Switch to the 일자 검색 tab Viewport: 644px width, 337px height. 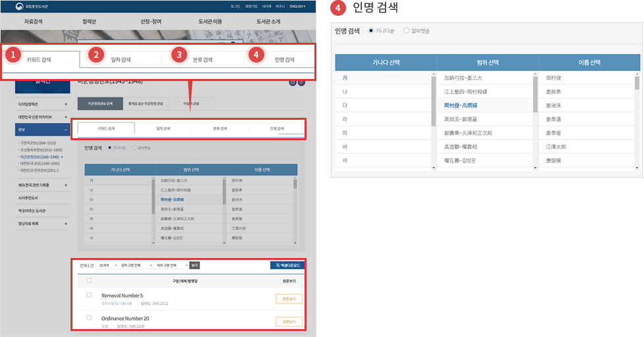click(x=120, y=60)
